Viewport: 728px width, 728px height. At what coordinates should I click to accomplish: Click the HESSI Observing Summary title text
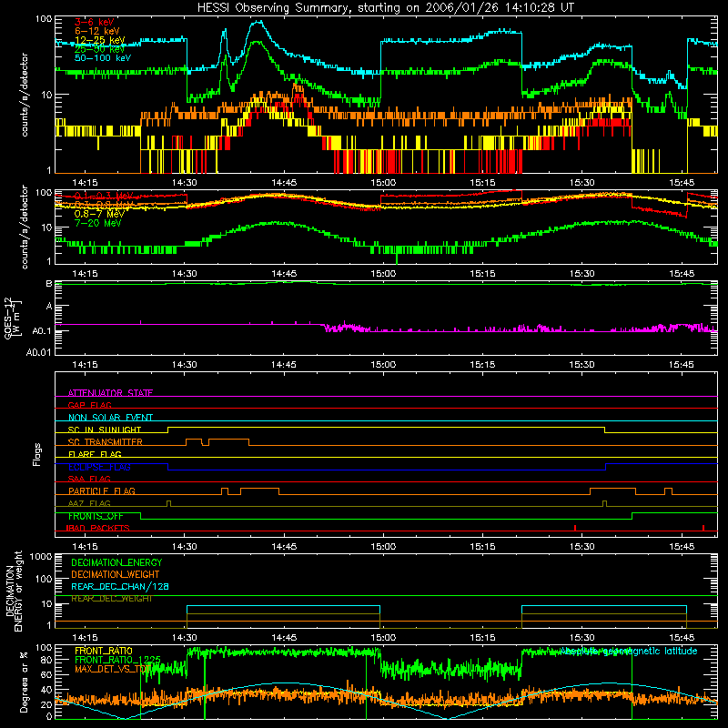point(386,8)
